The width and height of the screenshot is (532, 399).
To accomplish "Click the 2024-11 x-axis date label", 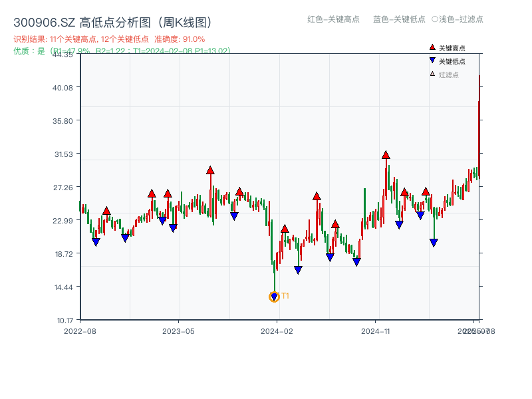I will point(375,331).
